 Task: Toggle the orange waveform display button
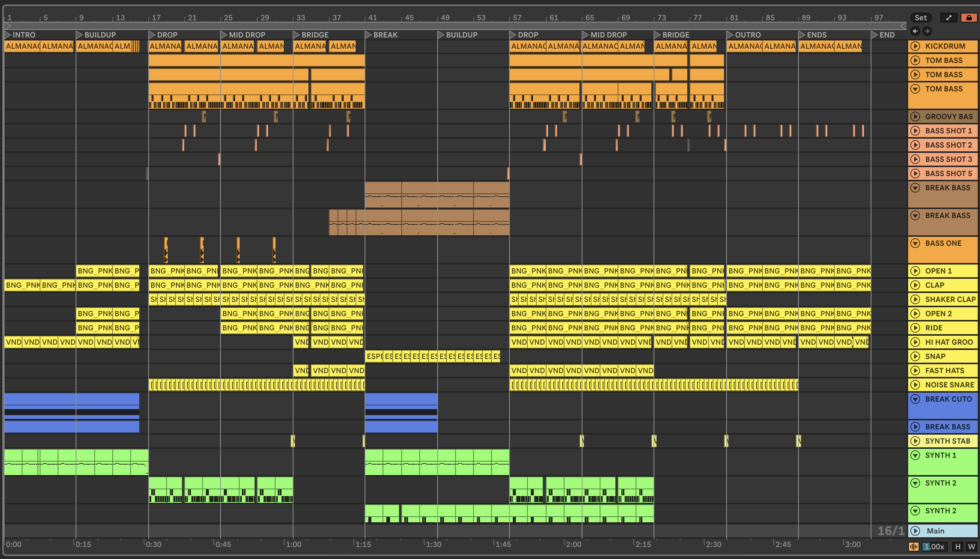coord(914,546)
